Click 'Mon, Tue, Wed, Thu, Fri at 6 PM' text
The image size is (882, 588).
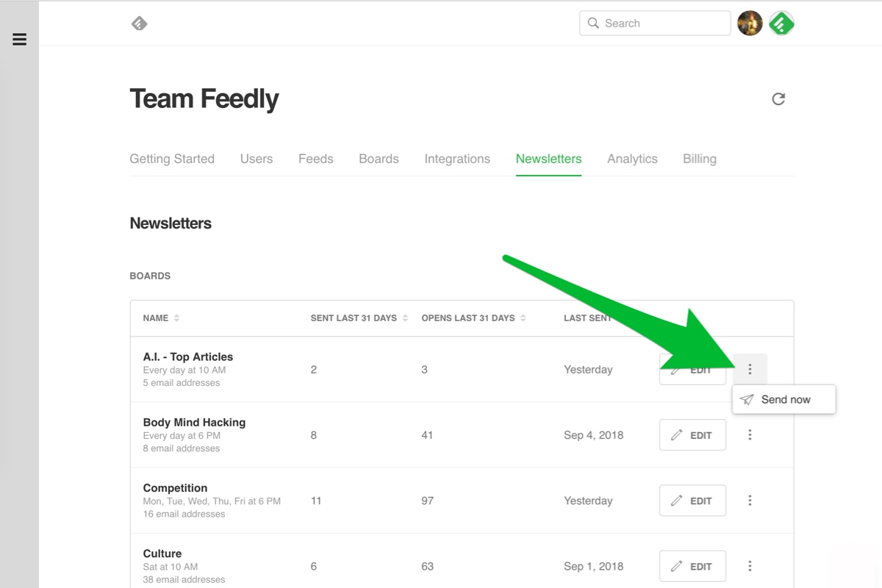point(212,501)
